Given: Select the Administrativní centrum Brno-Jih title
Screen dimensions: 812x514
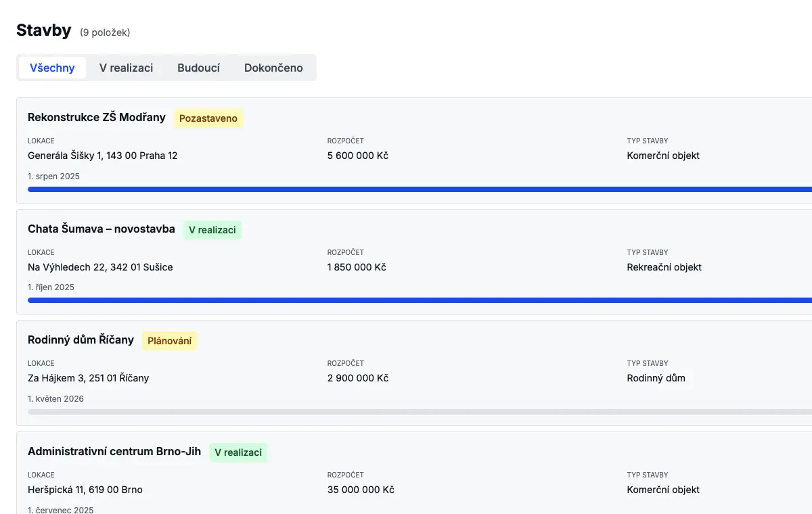Looking at the screenshot, I should [114, 451].
